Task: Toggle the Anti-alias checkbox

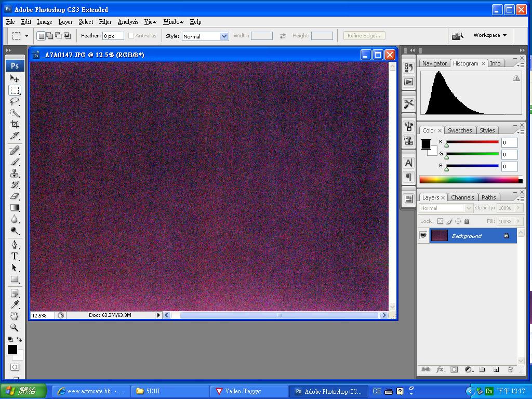Action: point(131,36)
